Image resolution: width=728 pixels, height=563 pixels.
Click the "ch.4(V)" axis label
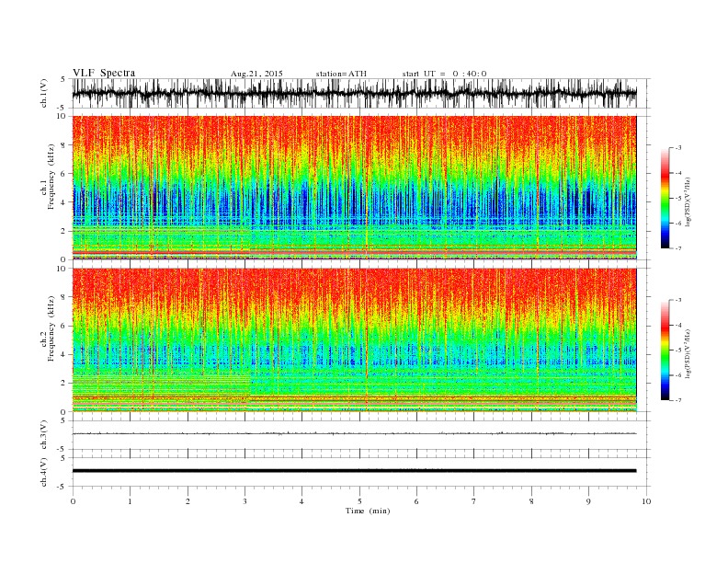44,472
